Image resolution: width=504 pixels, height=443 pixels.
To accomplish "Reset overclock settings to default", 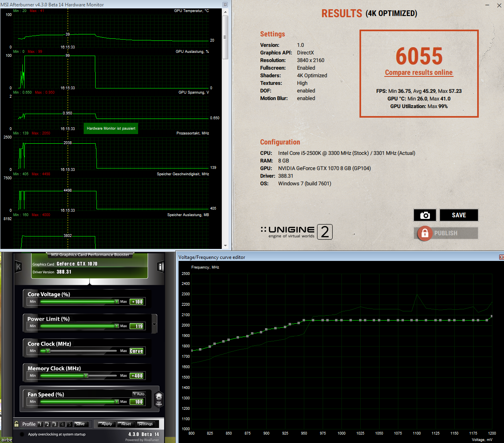I will pyautogui.click(x=126, y=424).
